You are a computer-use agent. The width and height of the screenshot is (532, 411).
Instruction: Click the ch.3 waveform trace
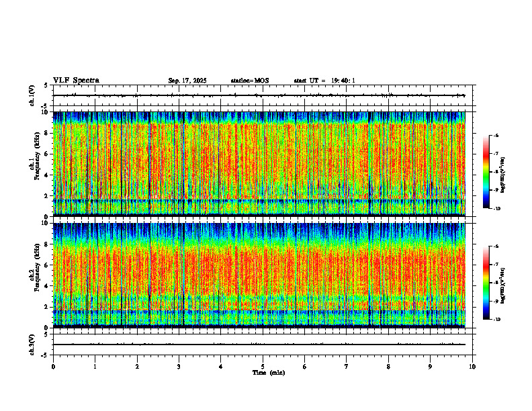[259, 345]
